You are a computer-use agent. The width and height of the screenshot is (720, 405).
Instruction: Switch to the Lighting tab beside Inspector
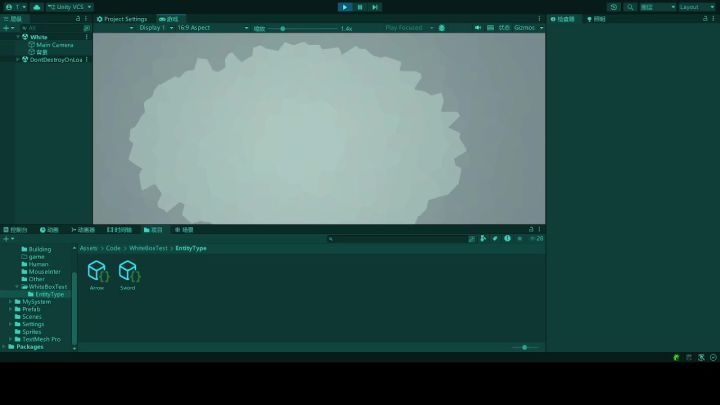coord(596,19)
